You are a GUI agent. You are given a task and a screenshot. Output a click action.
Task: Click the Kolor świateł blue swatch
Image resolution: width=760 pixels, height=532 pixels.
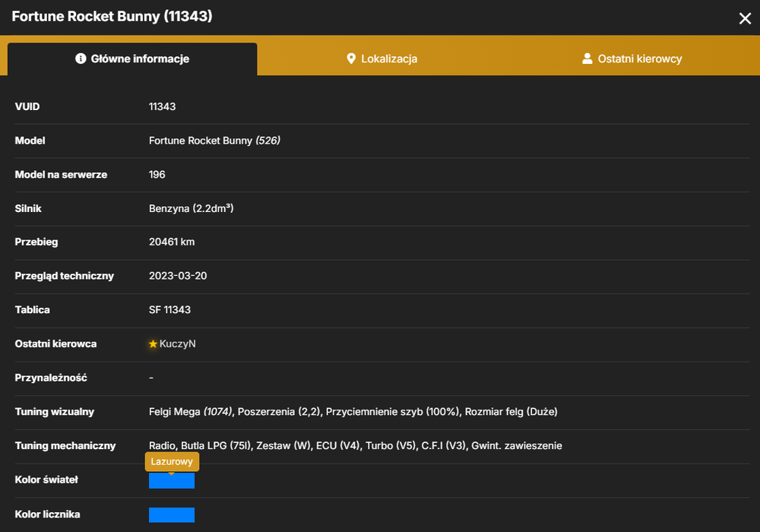172,480
